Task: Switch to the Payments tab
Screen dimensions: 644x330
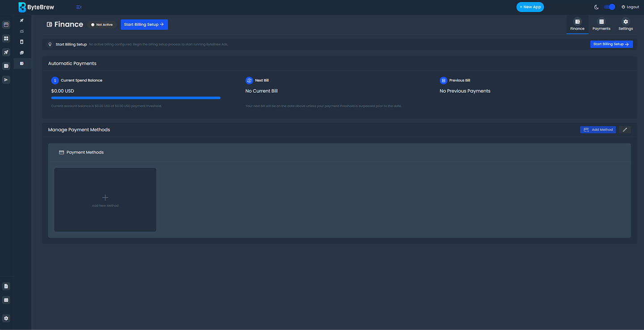Action: pyautogui.click(x=601, y=25)
